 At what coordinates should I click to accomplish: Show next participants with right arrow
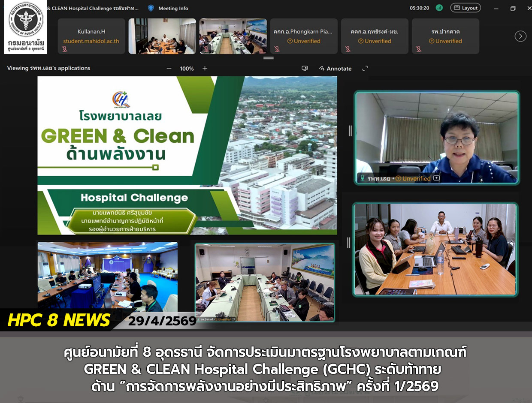pyautogui.click(x=520, y=36)
